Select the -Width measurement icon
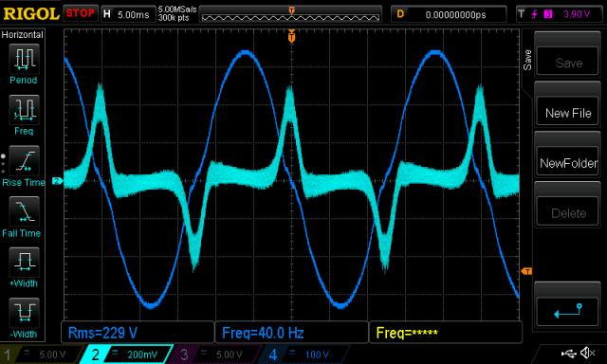Screen dimensions: 607x364 pyautogui.click(x=24, y=313)
